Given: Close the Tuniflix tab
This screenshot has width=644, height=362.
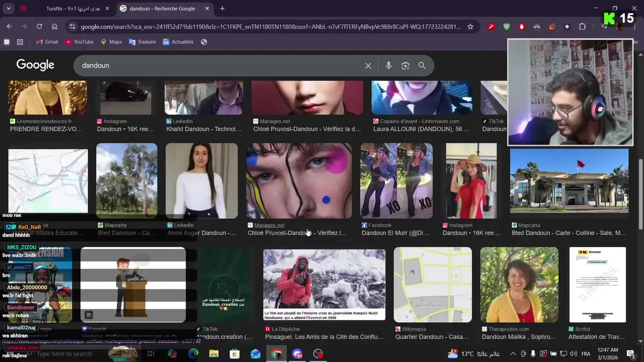Looking at the screenshot, I should tap(107, 9).
